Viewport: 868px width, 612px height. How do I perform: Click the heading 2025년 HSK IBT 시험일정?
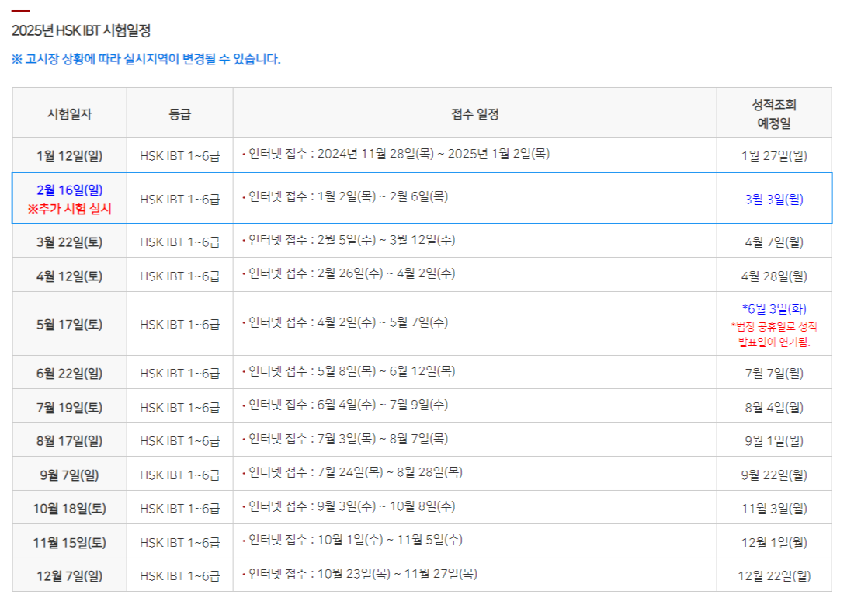(81, 30)
